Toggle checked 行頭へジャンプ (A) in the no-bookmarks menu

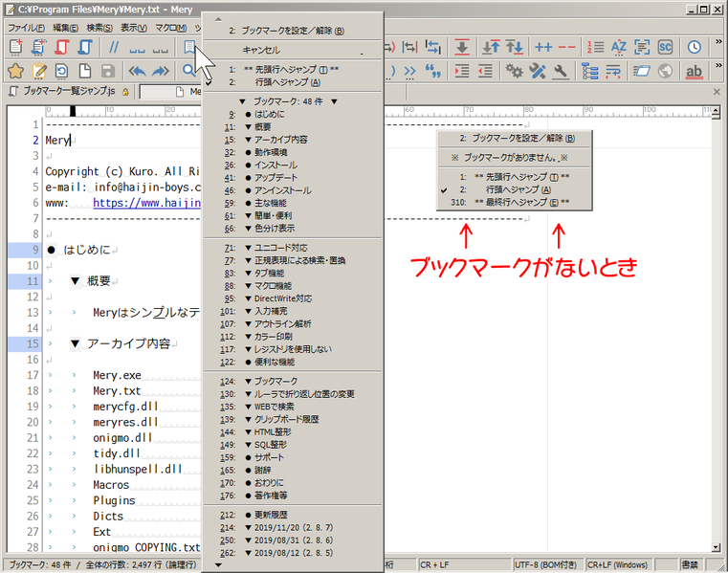point(515,189)
